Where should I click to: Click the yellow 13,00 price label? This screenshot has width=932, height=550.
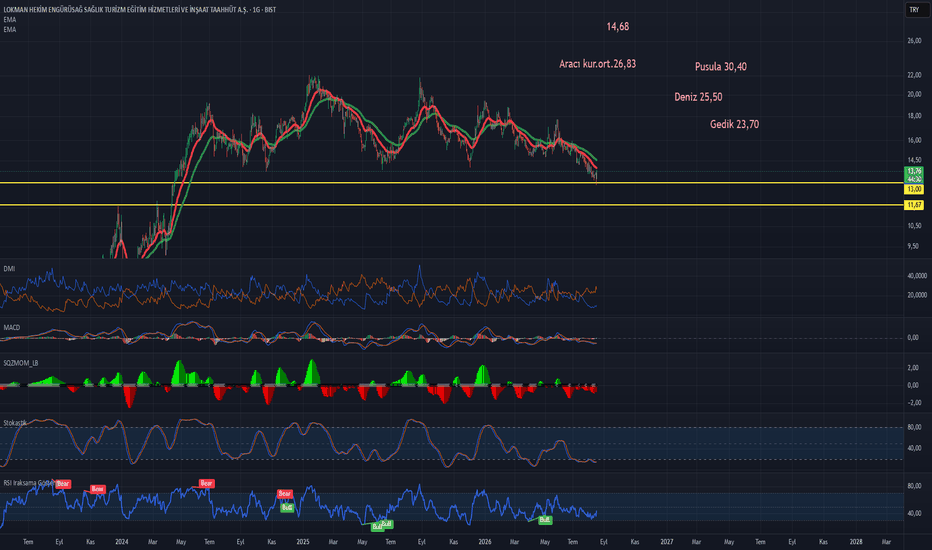914,189
